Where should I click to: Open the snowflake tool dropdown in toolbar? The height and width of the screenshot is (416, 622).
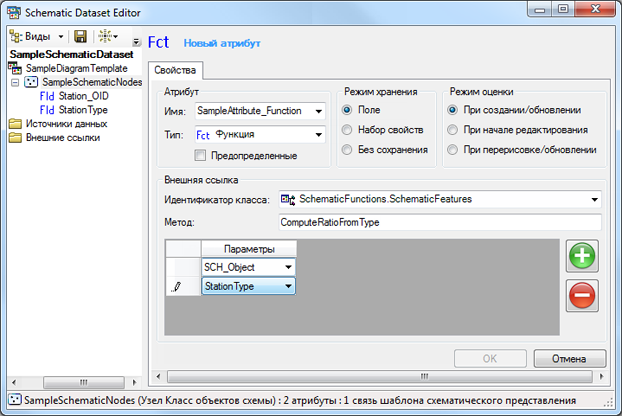108,36
